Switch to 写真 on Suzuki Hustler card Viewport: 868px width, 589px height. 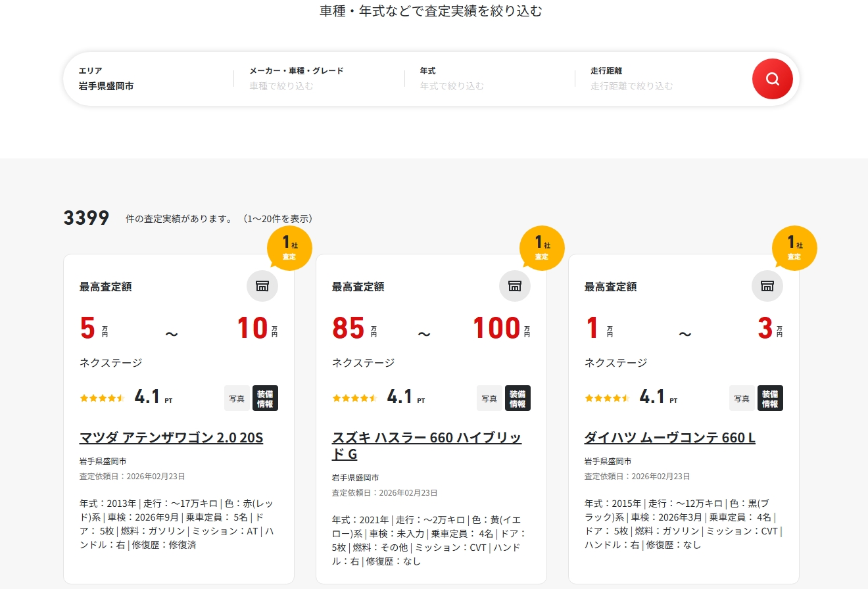coord(489,398)
